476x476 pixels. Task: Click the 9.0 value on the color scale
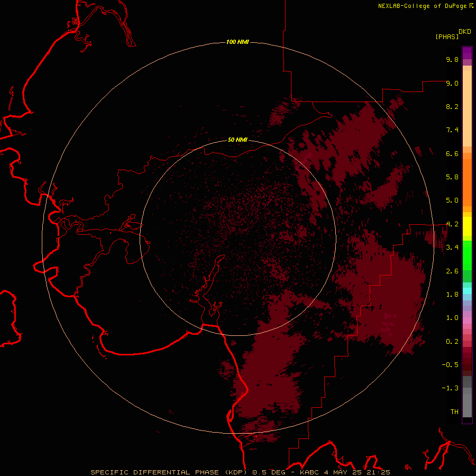coord(452,83)
